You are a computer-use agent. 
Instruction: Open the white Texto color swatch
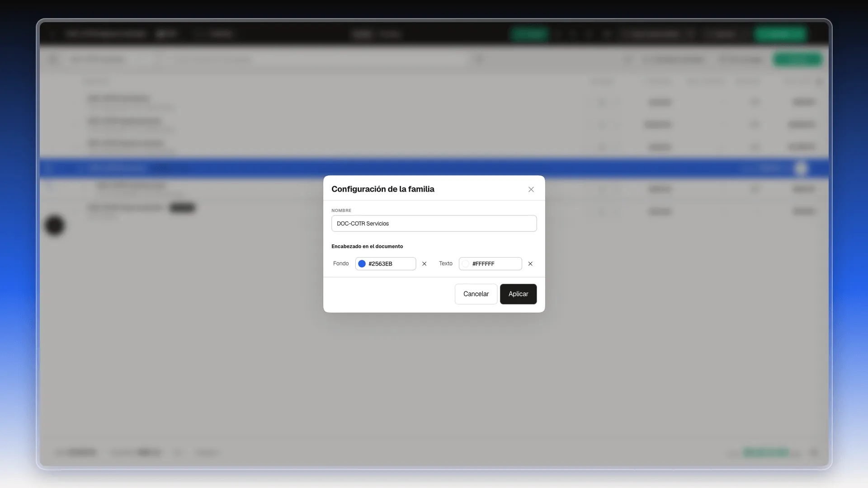[x=466, y=263]
